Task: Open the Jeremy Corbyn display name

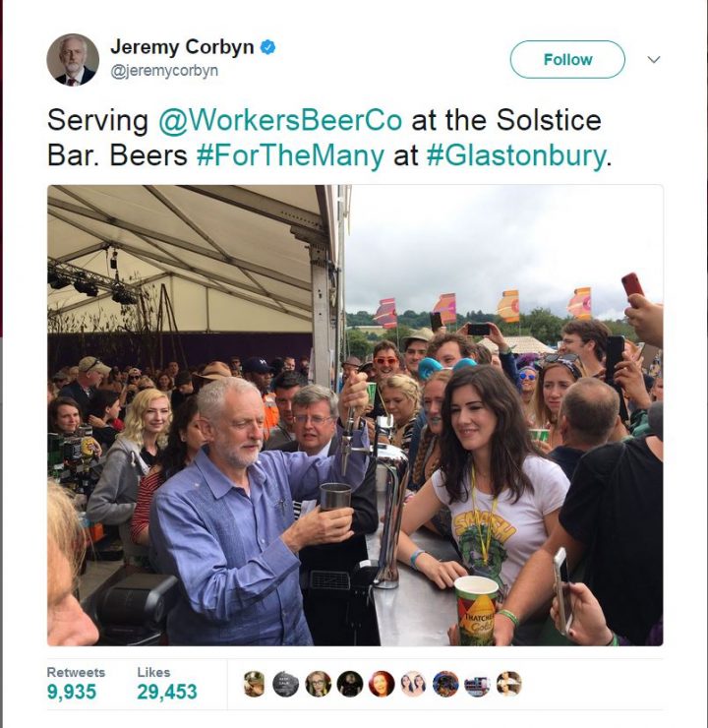Action: tap(182, 47)
